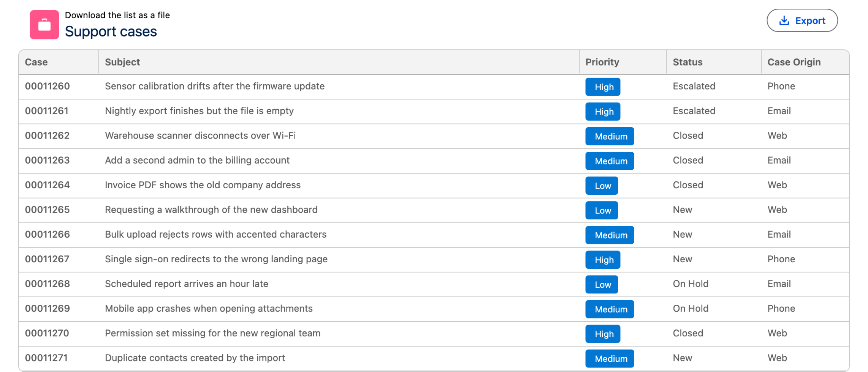
Task: Select subject 'Invoice PDF shows the old company address'
Action: [x=203, y=185]
